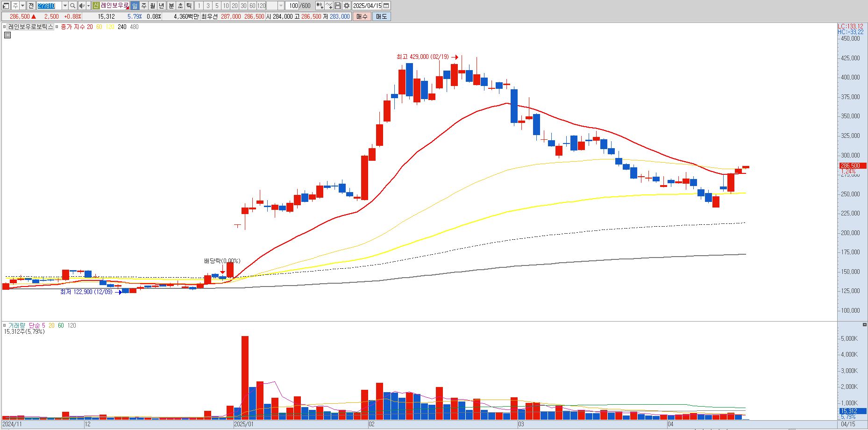Expand the stock code 277810 dropdown
The height and width of the screenshot is (430, 868).
(x=65, y=6)
